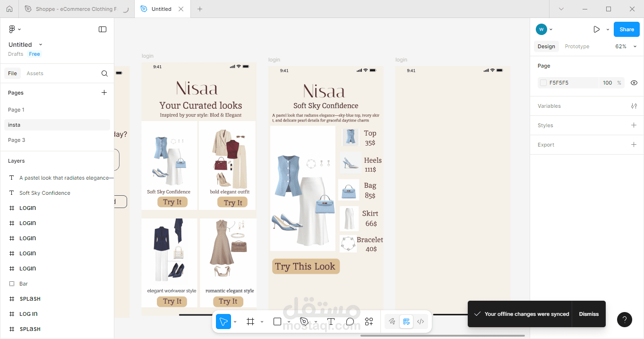Image resolution: width=644 pixels, height=339 pixels.
Task: Click Try It under romantic elegant style
Action: pyautogui.click(x=228, y=301)
